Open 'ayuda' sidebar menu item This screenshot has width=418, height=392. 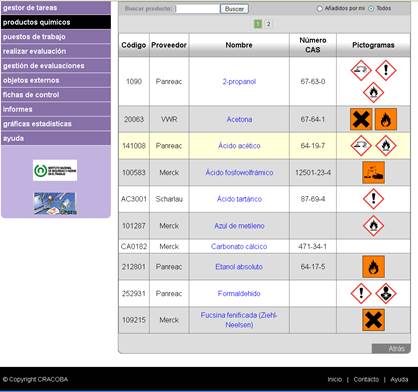pyautogui.click(x=56, y=138)
